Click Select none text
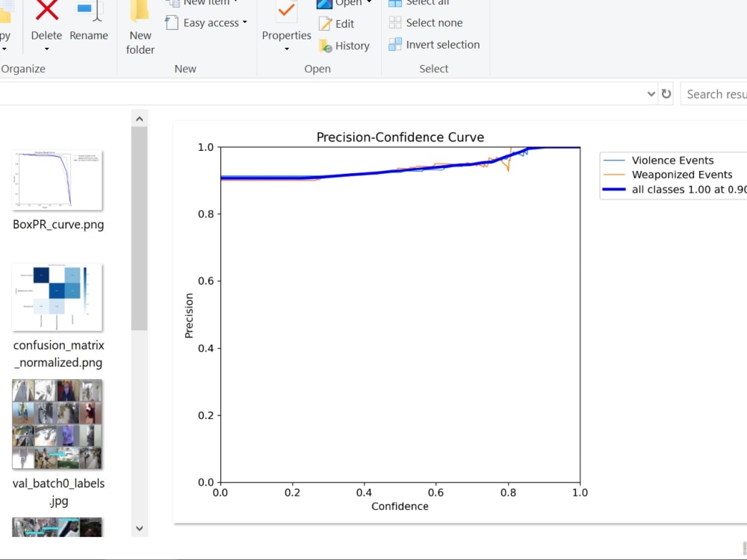This screenshot has width=747, height=560. click(x=434, y=22)
